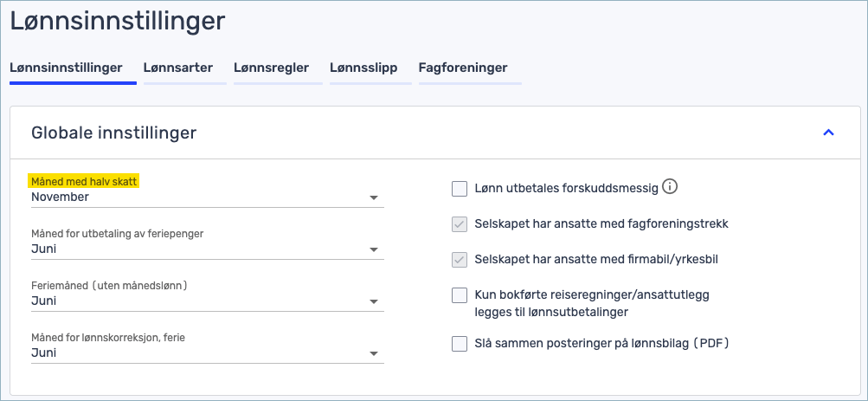Click Juni value under Feriemåned (uten månedslønn)
Image resolution: width=868 pixels, height=401 pixels.
[44, 301]
